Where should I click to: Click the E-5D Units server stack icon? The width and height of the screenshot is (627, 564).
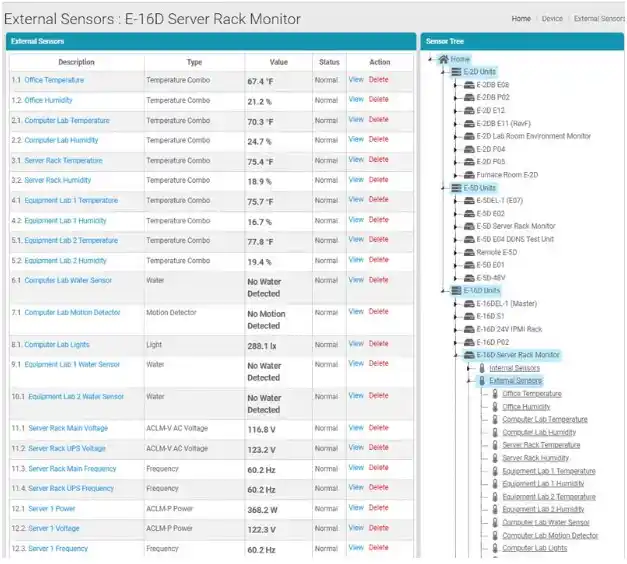pyautogui.click(x=456, y=188)
